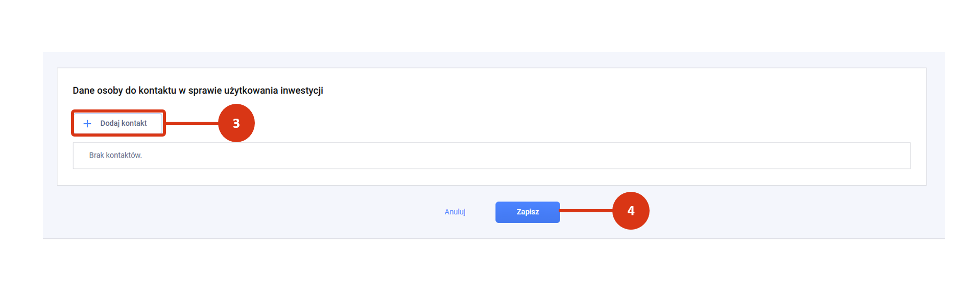Click the word "Dodaj" on the add button
Screen dimensions: 980x290
(110, 123)
